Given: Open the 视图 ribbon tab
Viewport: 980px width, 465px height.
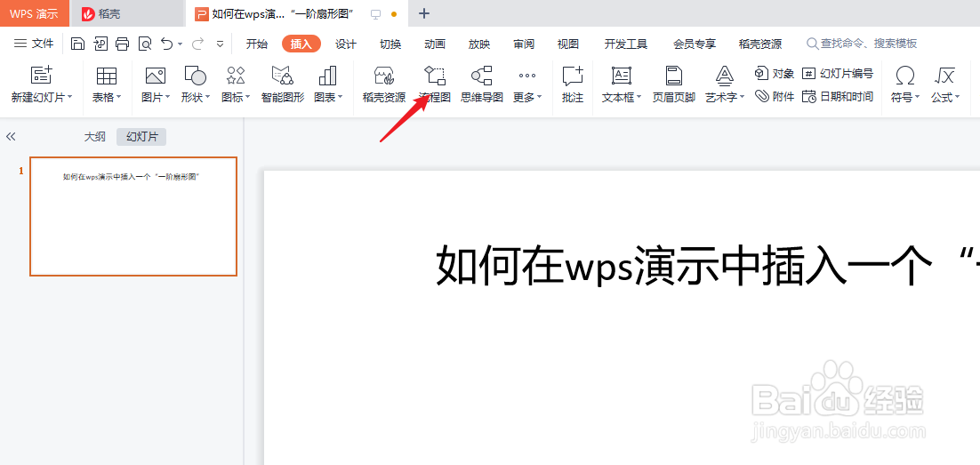Looking at the screenshot, I should (568, 44).
